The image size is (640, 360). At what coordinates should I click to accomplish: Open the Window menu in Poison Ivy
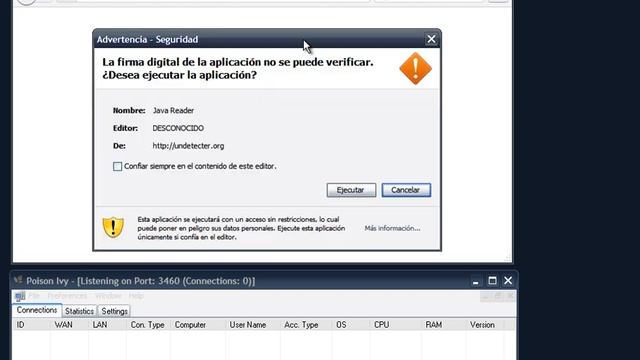[x=108, y=296]
